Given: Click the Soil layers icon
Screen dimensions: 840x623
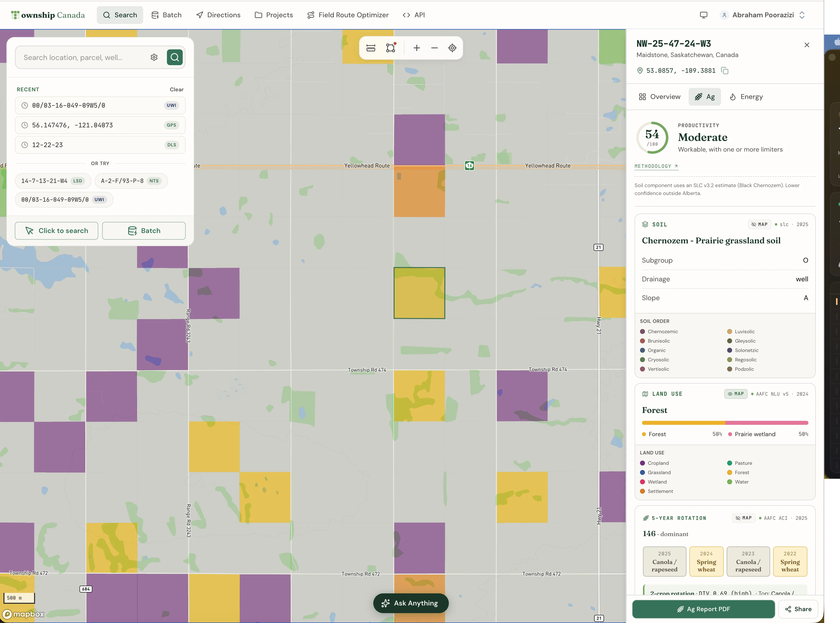Looking at the screenshot, I should tap(645, 224).
